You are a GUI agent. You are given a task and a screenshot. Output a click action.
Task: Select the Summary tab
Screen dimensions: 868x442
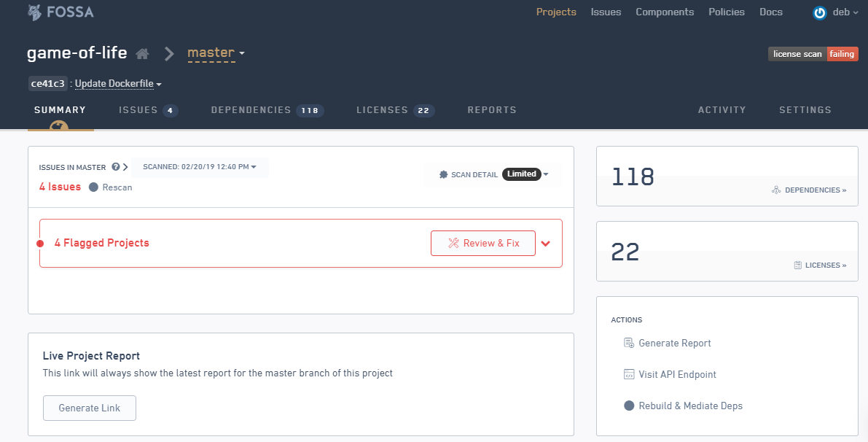60,109
